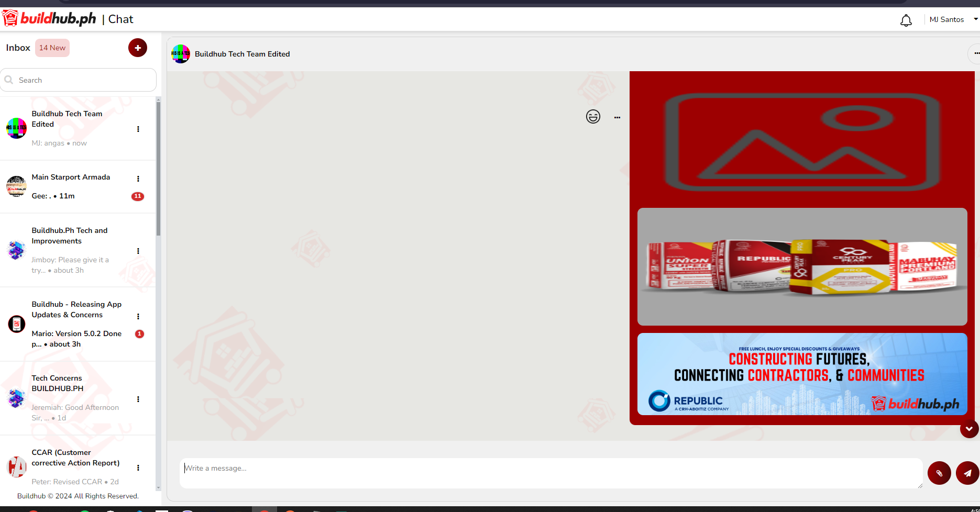Viewport: 980px width, 512px height.
Task: Open Buildhub.Ph Tech and Improvements chat
Action: (x=70, y=250)
